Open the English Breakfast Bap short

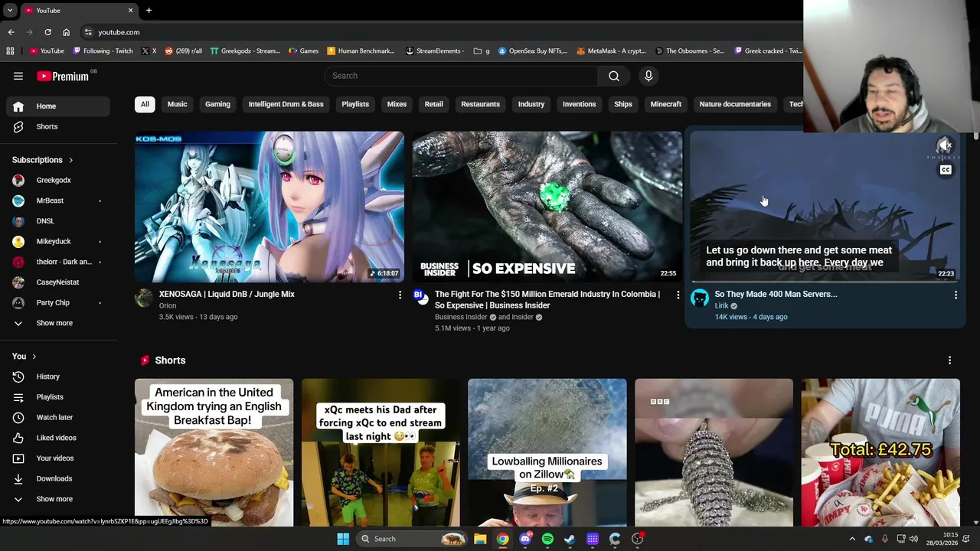pyautogui.click(x=214, y=452)
